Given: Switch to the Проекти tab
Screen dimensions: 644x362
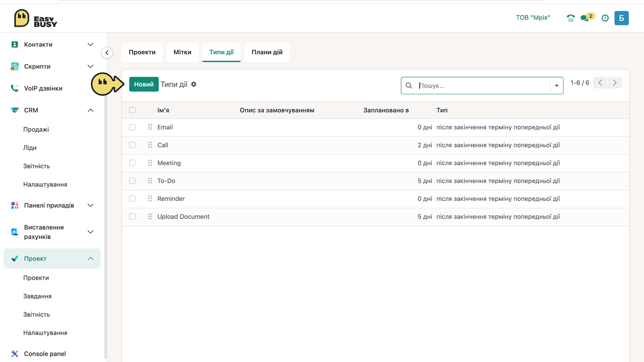Looking at the screenshot, I should pyautogui.click(x=142, y=52).
